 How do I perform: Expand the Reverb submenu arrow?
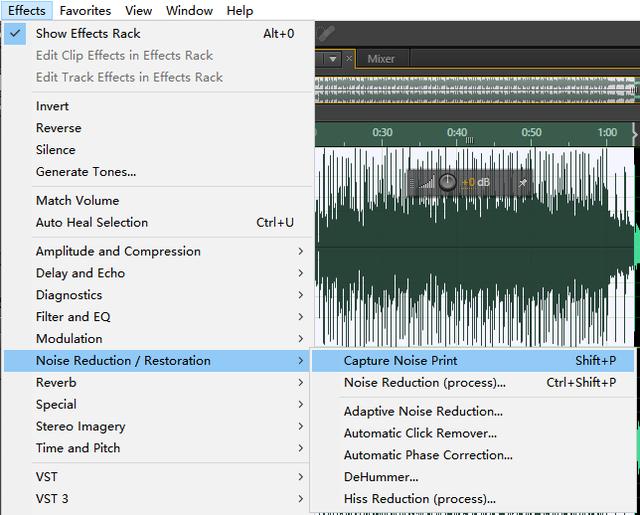pos(301,383)
